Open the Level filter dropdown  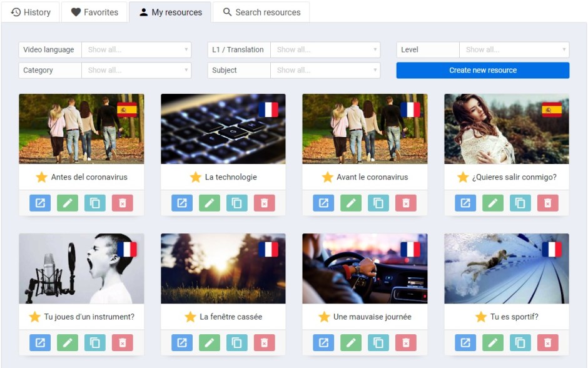coord(514,49)
